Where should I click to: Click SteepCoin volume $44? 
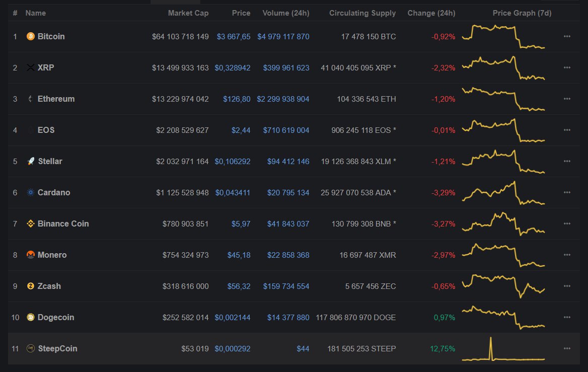pyautogui.click(x=303, y=349)
